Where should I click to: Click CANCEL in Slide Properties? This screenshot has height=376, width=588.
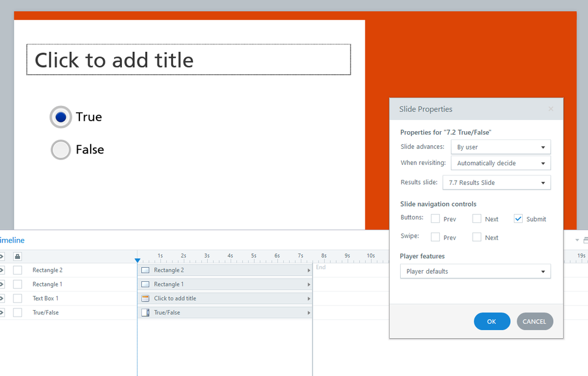point(535,321)
